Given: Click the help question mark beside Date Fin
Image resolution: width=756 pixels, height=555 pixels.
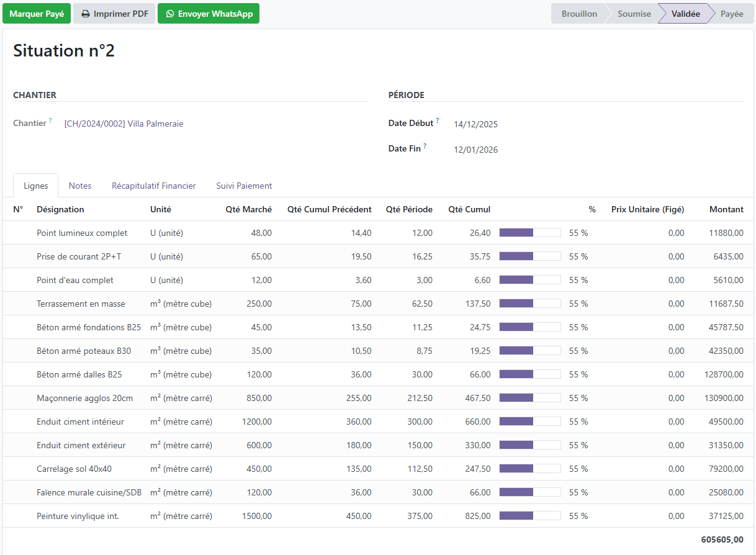Looking at the screenshot, I should pyautogui.click(x=425, y=146).
